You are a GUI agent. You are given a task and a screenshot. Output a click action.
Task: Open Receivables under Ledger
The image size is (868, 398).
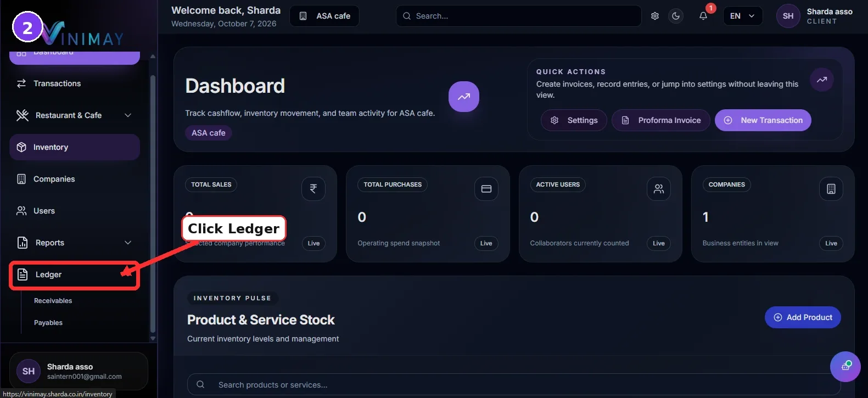click(x=53, y=301)
